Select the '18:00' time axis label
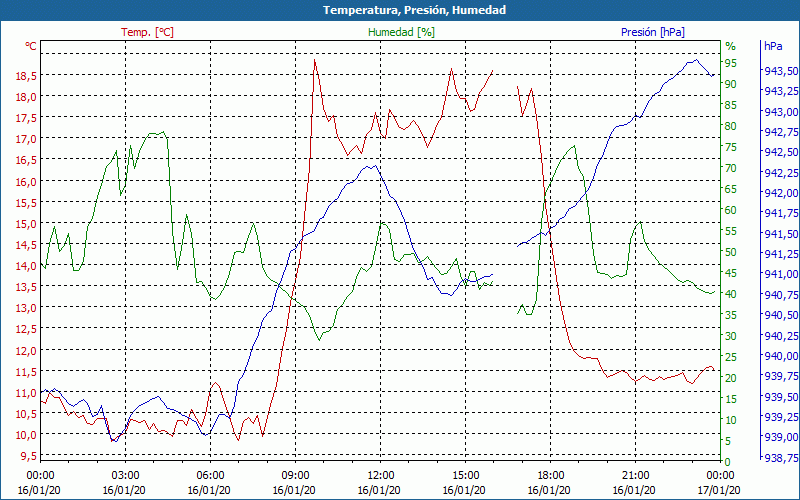800x500 pixels. tap(550, 476)
